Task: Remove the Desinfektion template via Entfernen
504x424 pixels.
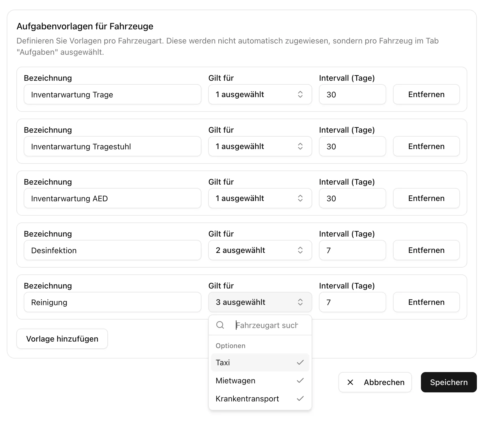Action: [426, 250]
